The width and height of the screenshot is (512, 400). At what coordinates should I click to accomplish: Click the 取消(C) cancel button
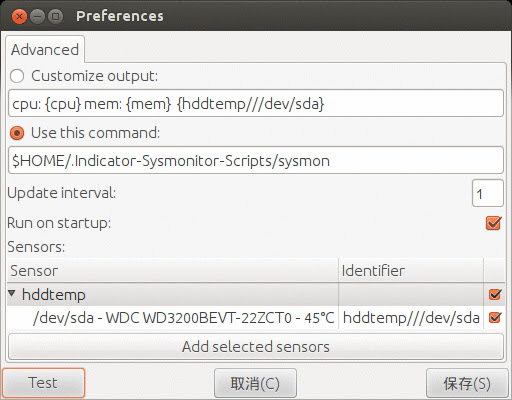255,383
